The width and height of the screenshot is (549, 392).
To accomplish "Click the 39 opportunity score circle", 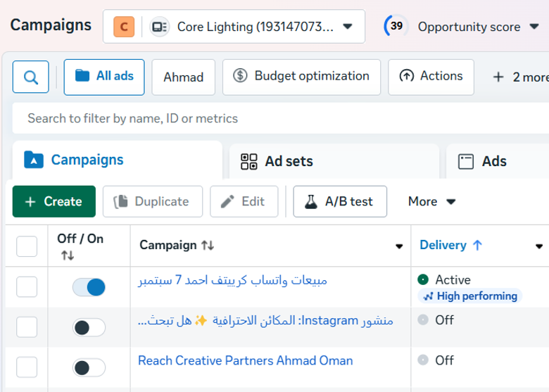I will click(396, 26).
